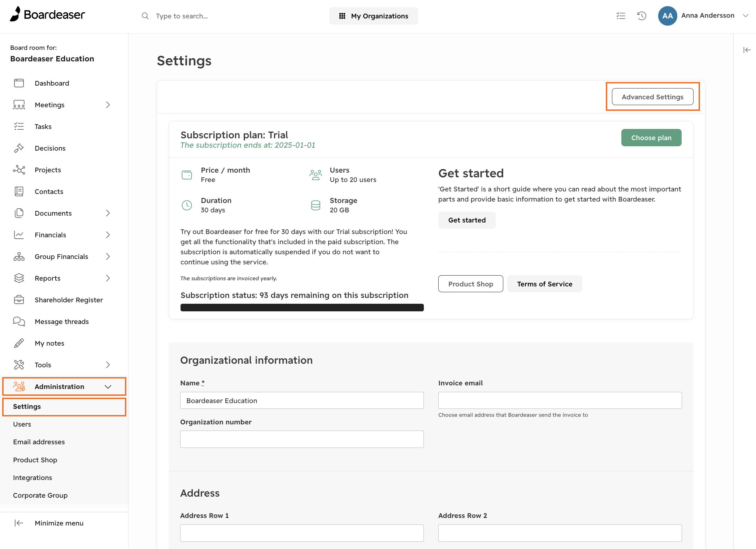
Task: Click the Shareholder Register briefcase icon
Action: coord(19,300)
